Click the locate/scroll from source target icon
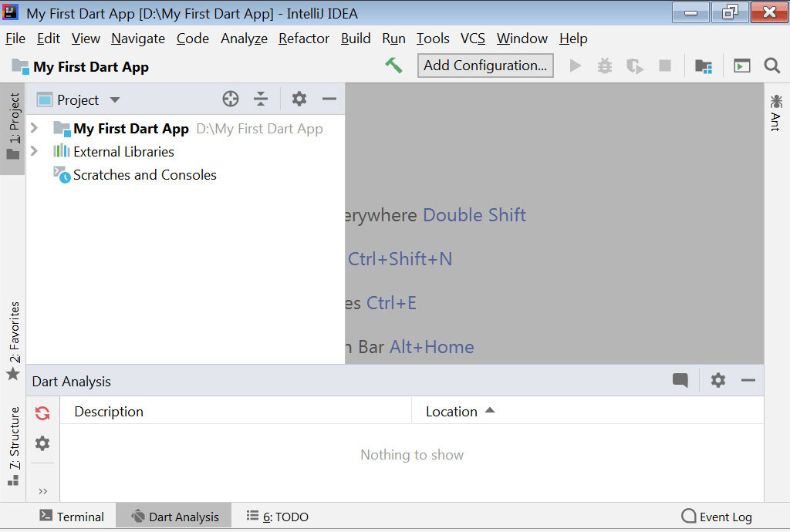 pyautogui.click(x=231, y=99)
